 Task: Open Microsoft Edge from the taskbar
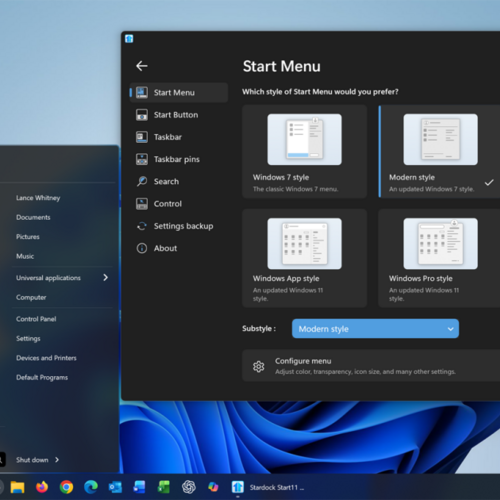[x=91, y=487]
